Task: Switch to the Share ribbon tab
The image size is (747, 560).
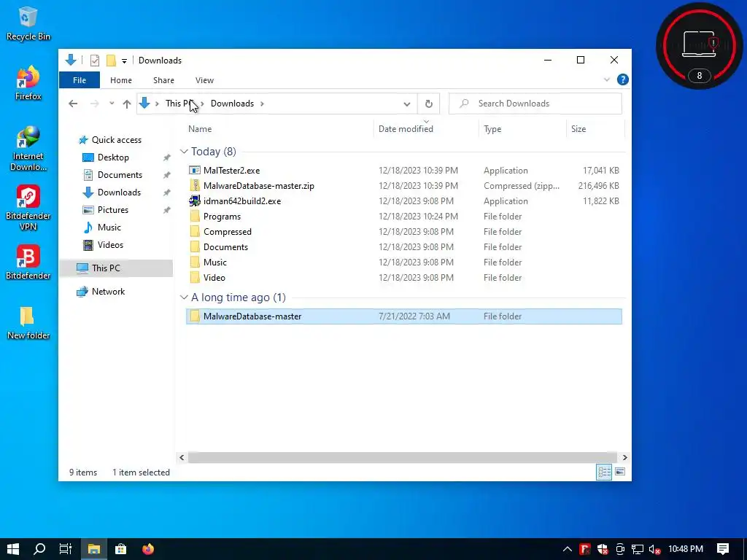Action: pos(163,80)
